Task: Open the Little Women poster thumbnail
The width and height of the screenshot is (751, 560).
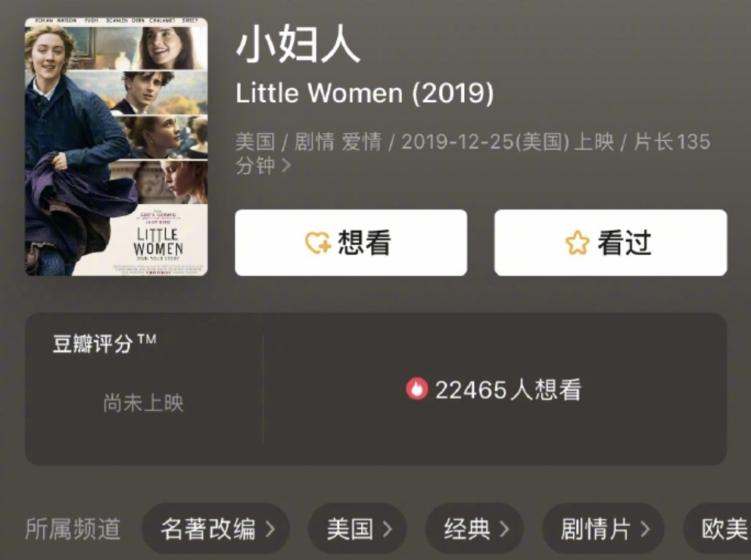Action: (117, 147)
